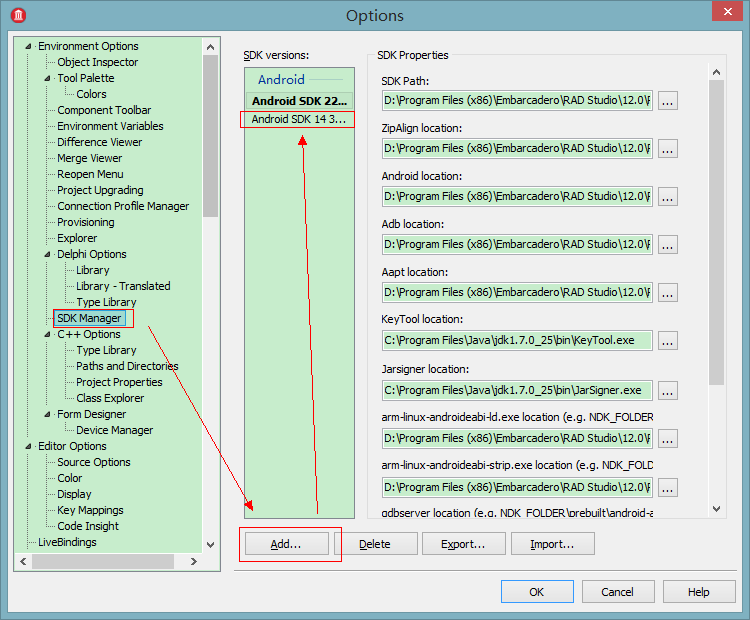750x620 pixels.
Task: Click tree panel horizontal scroll right arrow
Action: tap(193, 561)
